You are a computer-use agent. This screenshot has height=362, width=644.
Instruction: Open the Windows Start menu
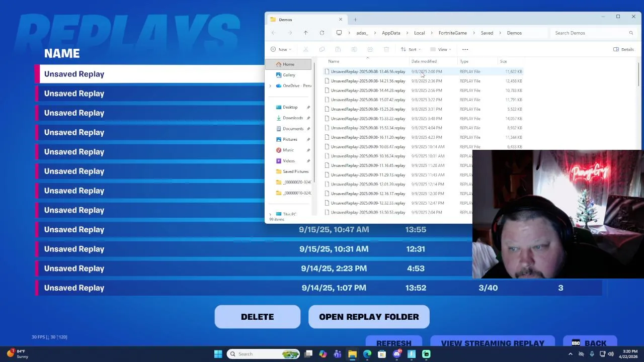pos(218,354)
